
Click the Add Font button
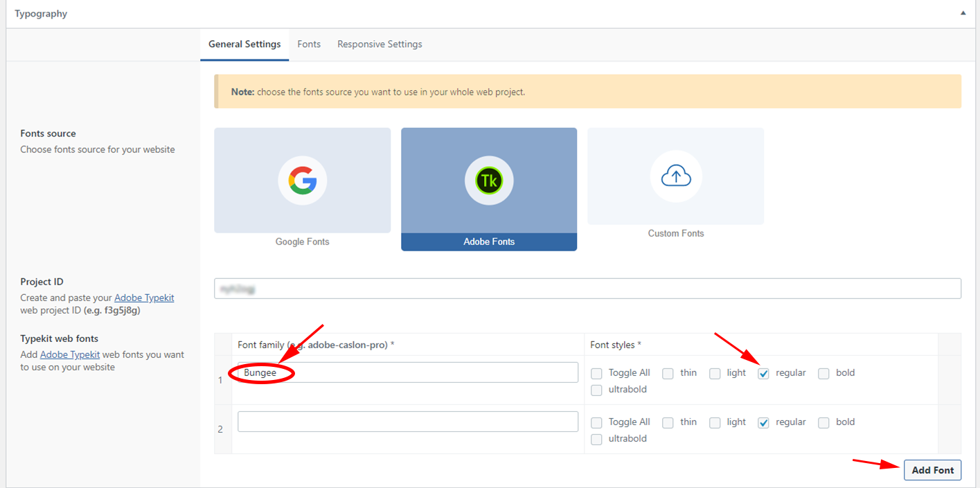tap(932, 470)
